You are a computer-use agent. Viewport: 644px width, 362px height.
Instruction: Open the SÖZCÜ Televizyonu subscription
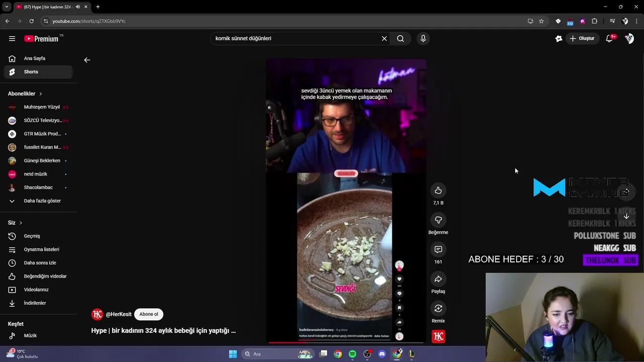click(x=38, y=121)
